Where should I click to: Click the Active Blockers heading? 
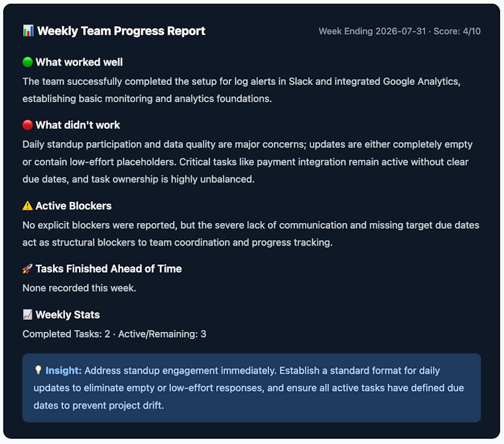point(74,206)
